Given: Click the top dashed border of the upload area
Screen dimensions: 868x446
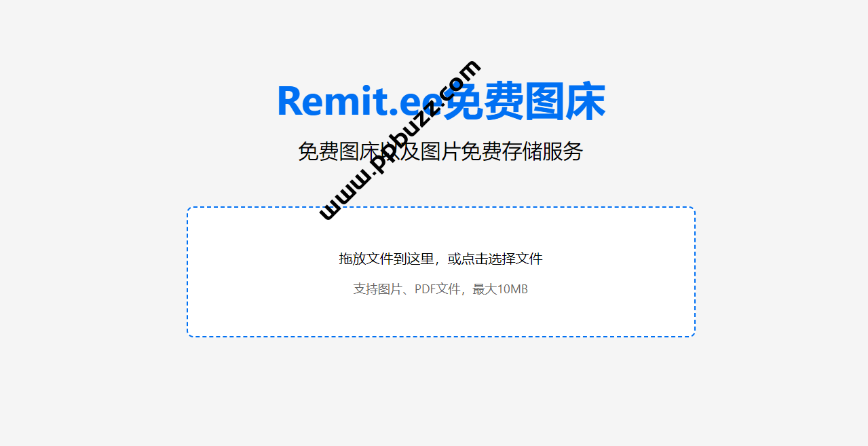Looking at the screenshot, I should coord(441,208).
